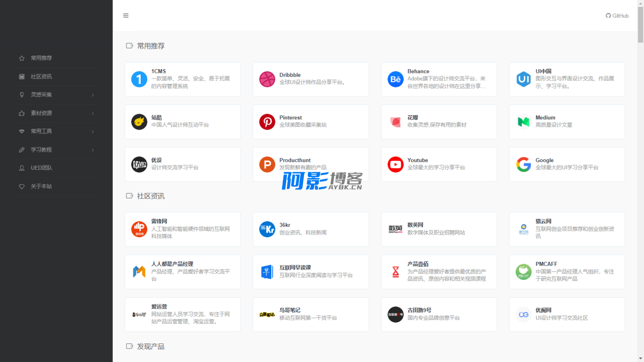Expand the 灵感采集 sidebar submenu arrow

point(93,95)
